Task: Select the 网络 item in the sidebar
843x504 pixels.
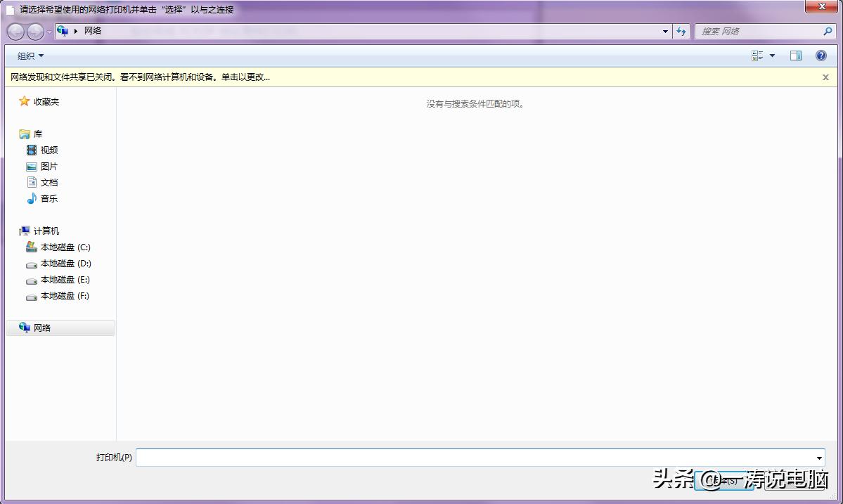Action: coord(41,327)
